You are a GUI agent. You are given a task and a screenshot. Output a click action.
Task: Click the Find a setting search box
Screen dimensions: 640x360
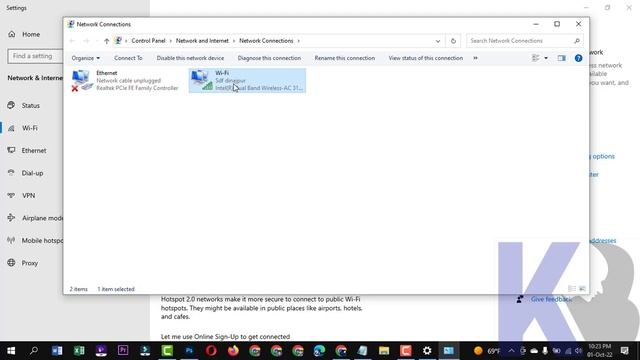[x=35, y=56]
